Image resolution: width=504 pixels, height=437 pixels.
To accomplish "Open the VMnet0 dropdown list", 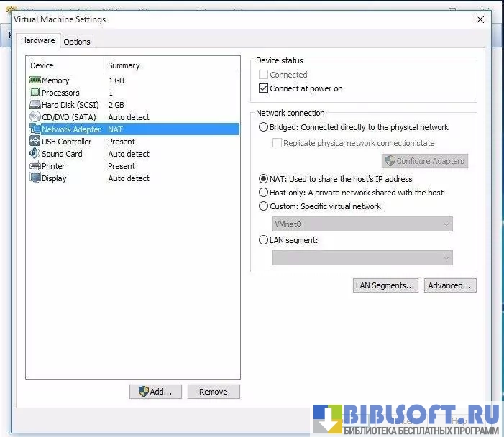I will pos(362,224).
